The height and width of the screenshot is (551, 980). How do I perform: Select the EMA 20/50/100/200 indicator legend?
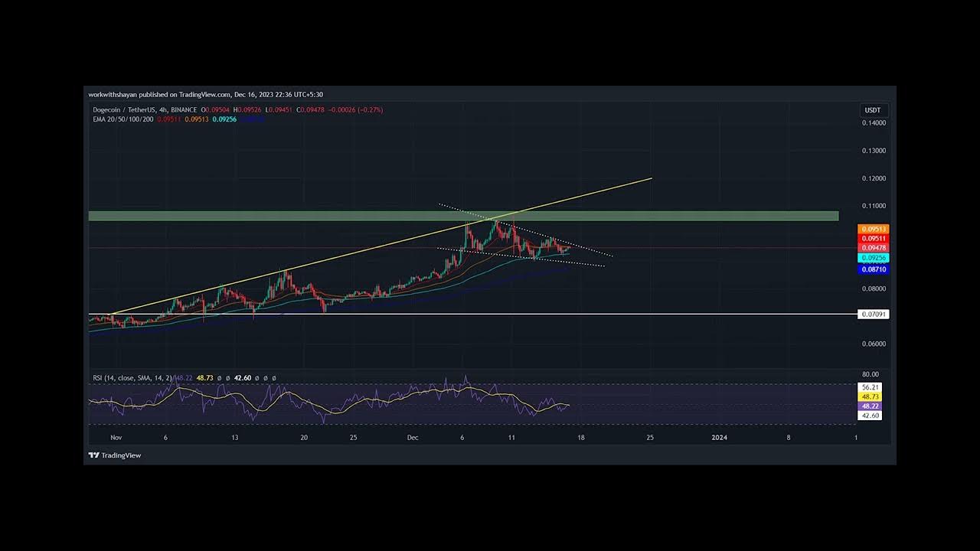tap(123, 119)
